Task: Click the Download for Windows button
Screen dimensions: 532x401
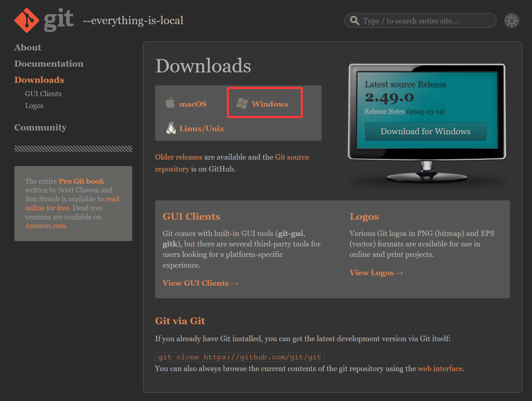Action: coord(426,132)
